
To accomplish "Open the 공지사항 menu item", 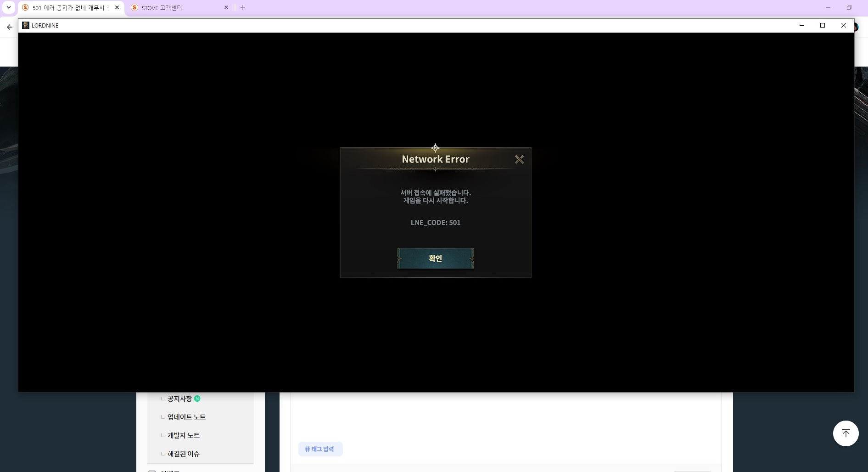I will pyautogui.click(x=179, y=399).
